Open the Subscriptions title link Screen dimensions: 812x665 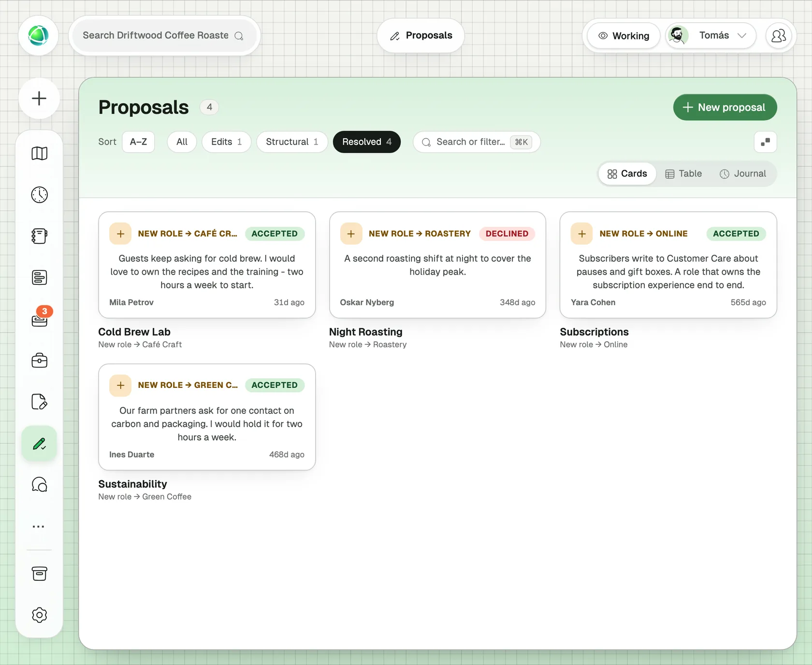point(594,332)
